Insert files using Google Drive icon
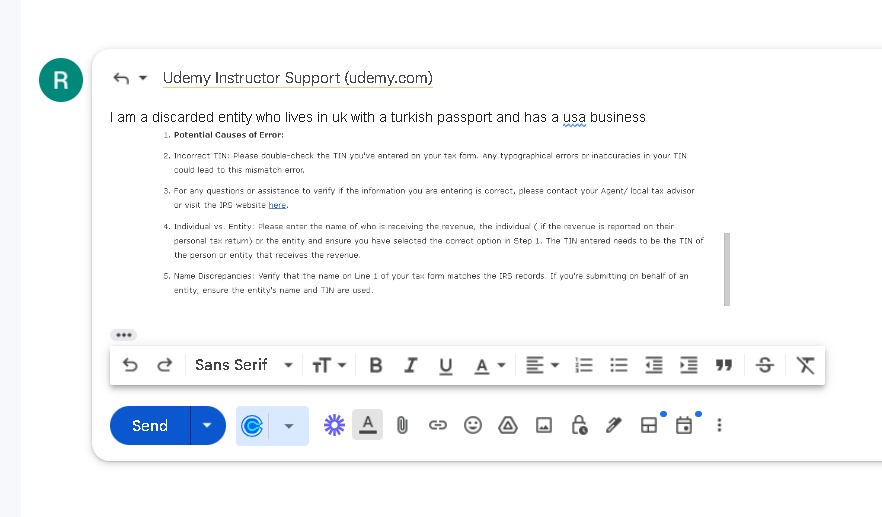This screenshot has width=882, height=517. 508,425
